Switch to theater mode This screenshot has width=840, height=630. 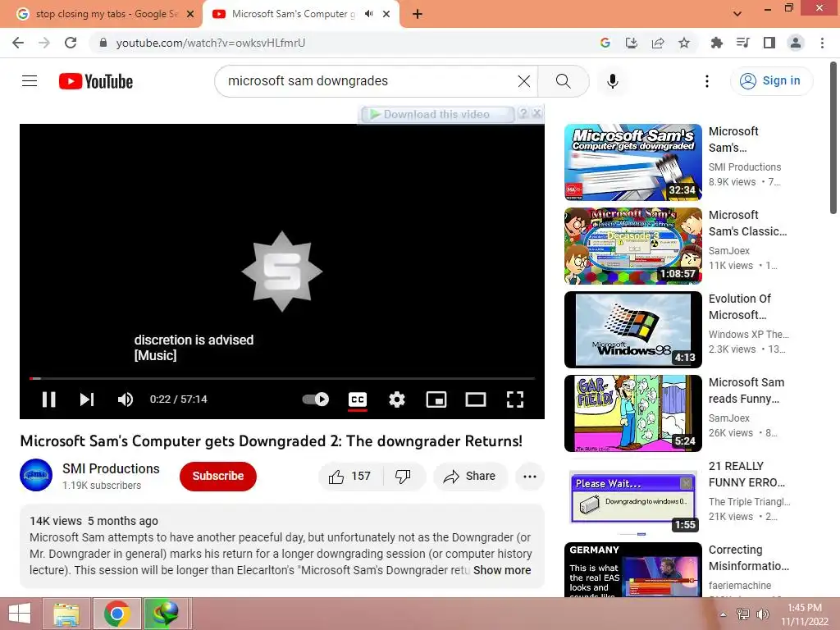(476, 399)
